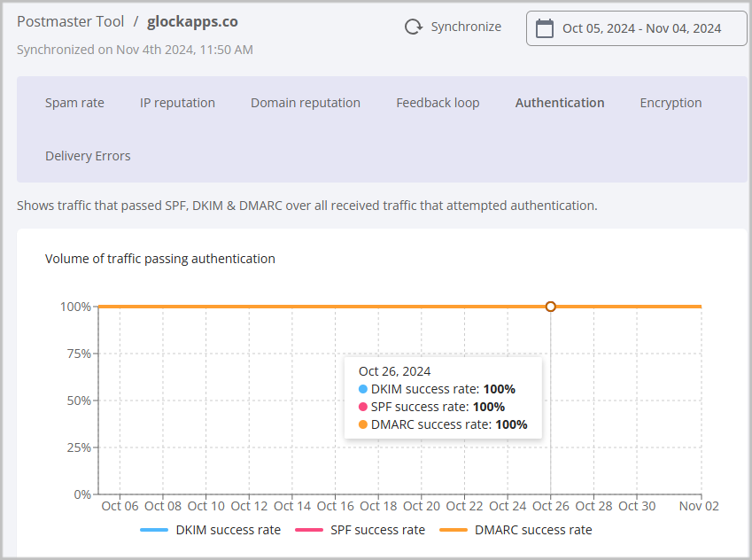Select the Authentication tab
The height and width of the screenshot is (560, 752).
pyautogui.click(x=560, y=103)
